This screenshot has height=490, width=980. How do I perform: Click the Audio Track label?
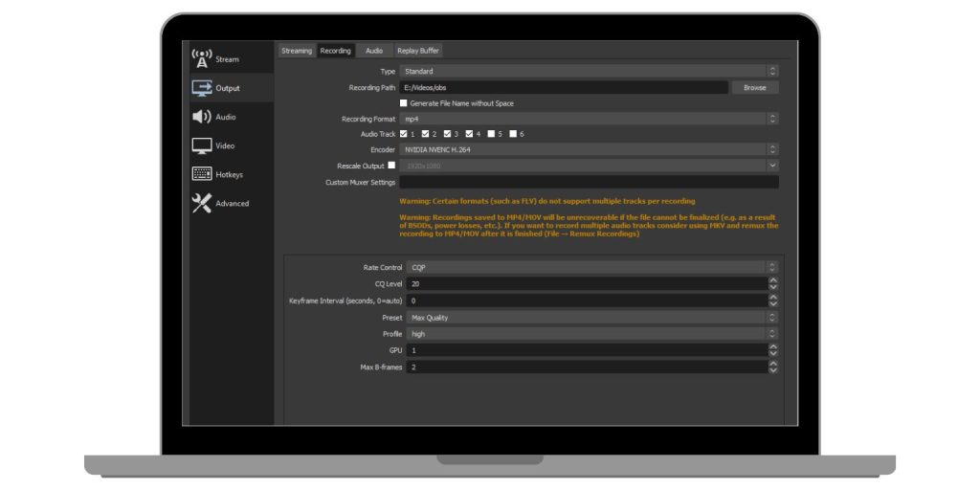pyautogui.click(x=378, y=134)
